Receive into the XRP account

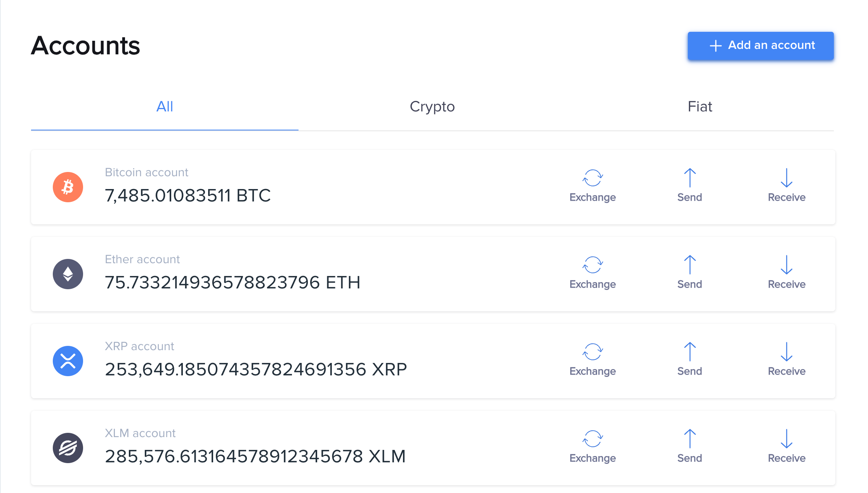pyautogui.click(x=786, y=359)
